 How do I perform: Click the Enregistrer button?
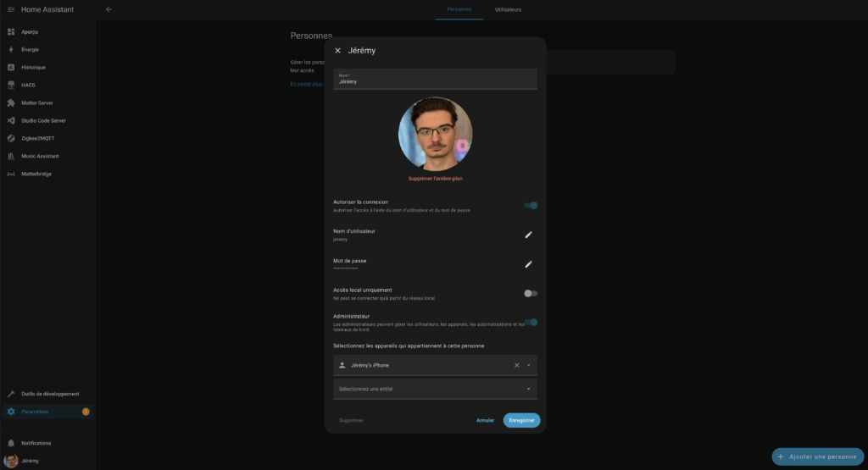point(521,420)
